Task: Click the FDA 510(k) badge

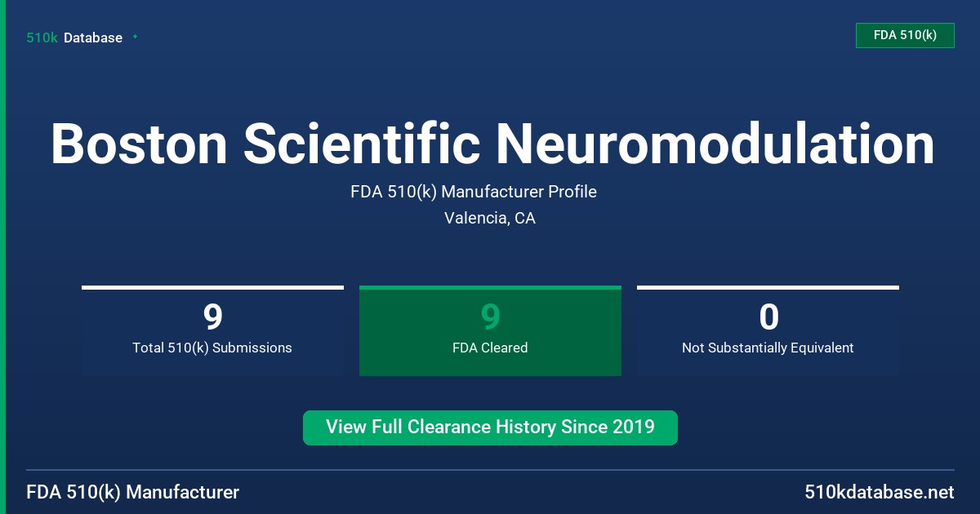Action: [x=905, y=35]
